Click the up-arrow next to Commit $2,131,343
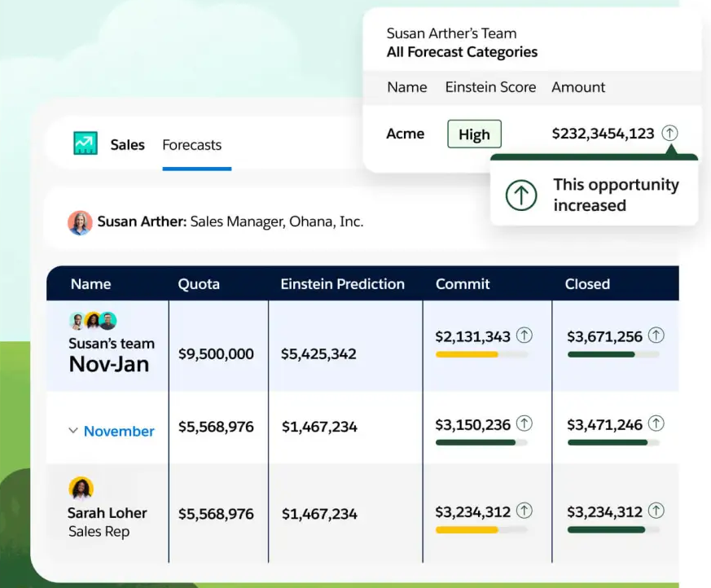Image resolution: width=711 pixels, height=588 pixels. pyautogui.click(x=524, y=335)
